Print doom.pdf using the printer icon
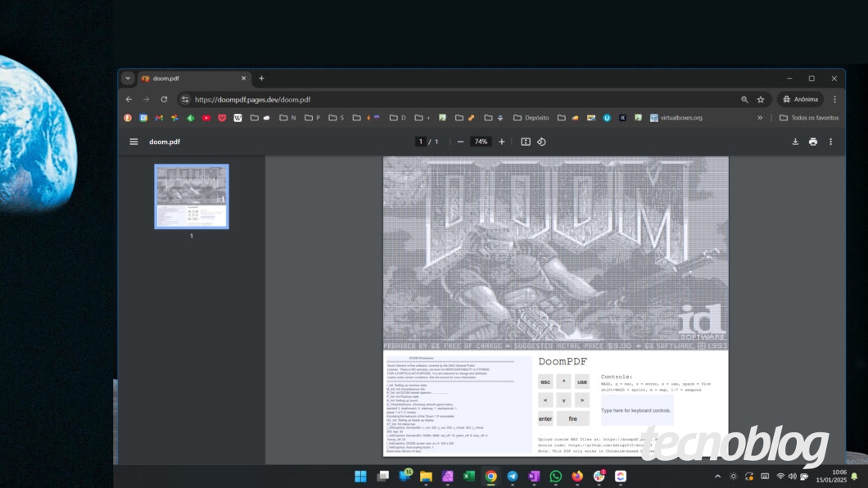868x488 pixels. (813, 141)
